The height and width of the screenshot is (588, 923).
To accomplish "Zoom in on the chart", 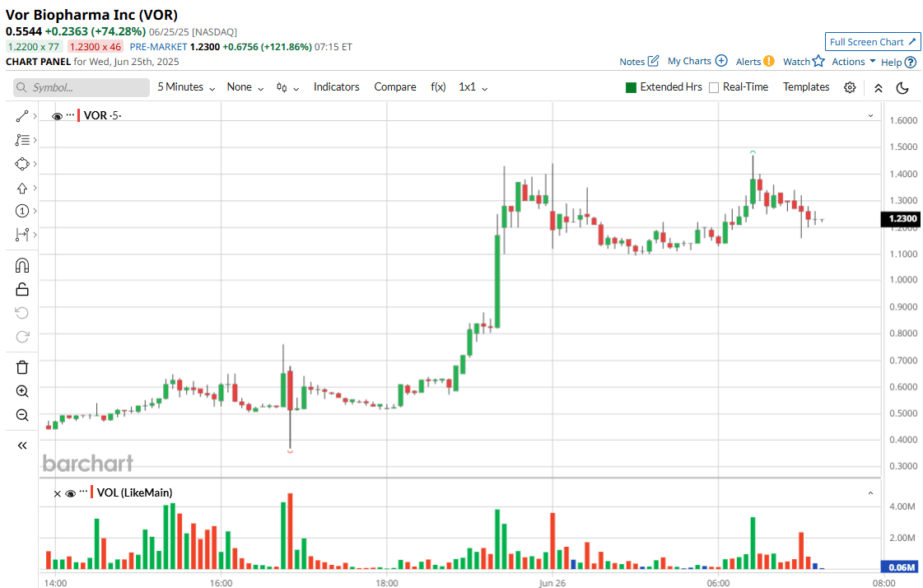I will [21, 391].
